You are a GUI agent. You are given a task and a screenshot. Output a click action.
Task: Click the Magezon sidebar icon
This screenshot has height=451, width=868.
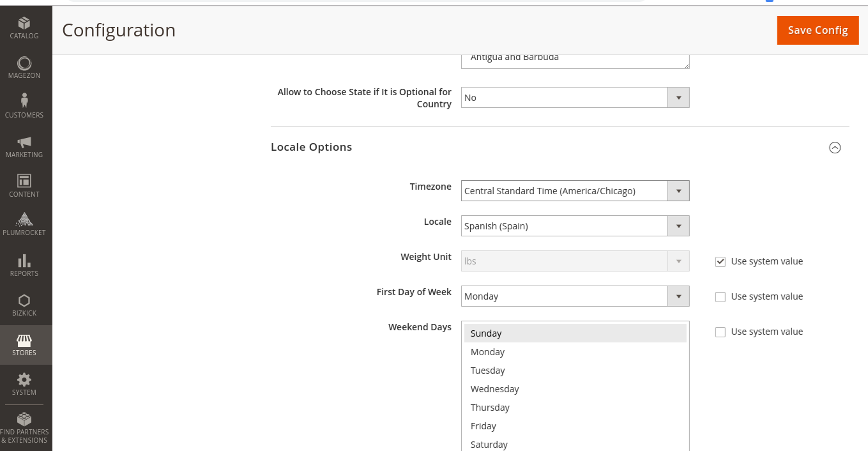[x=24, y=66]
